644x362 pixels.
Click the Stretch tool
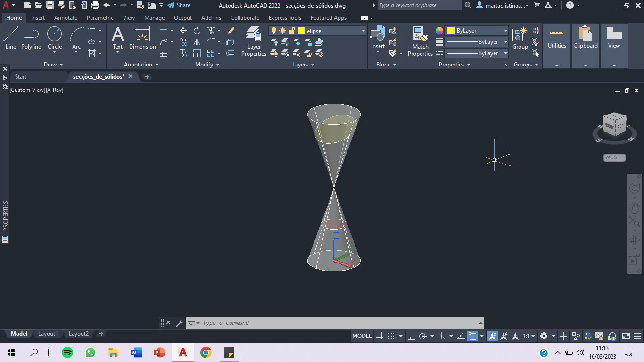[183, 53]
